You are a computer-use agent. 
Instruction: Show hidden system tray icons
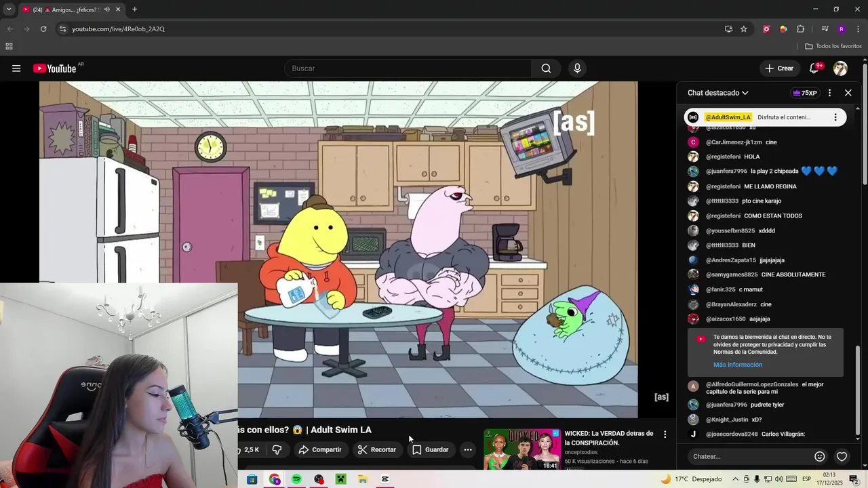click(735, 479)
